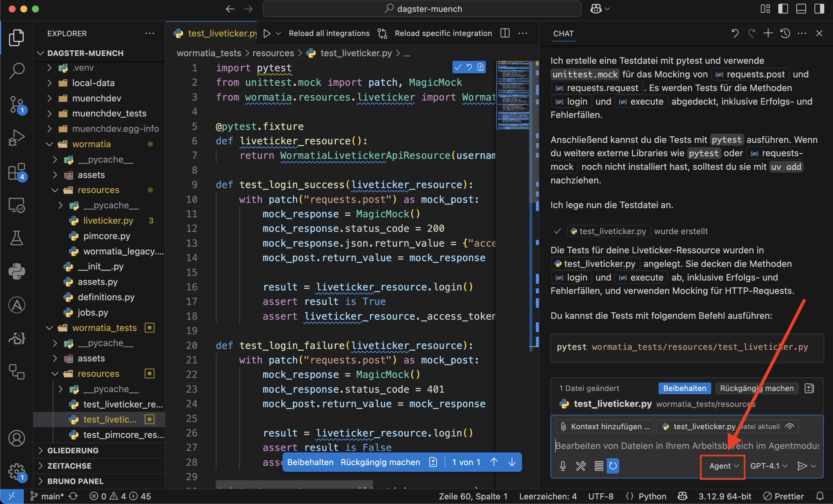833x504 pixels.
Task: Go to previous change up arrow
Action: click(x=494, y=462)
